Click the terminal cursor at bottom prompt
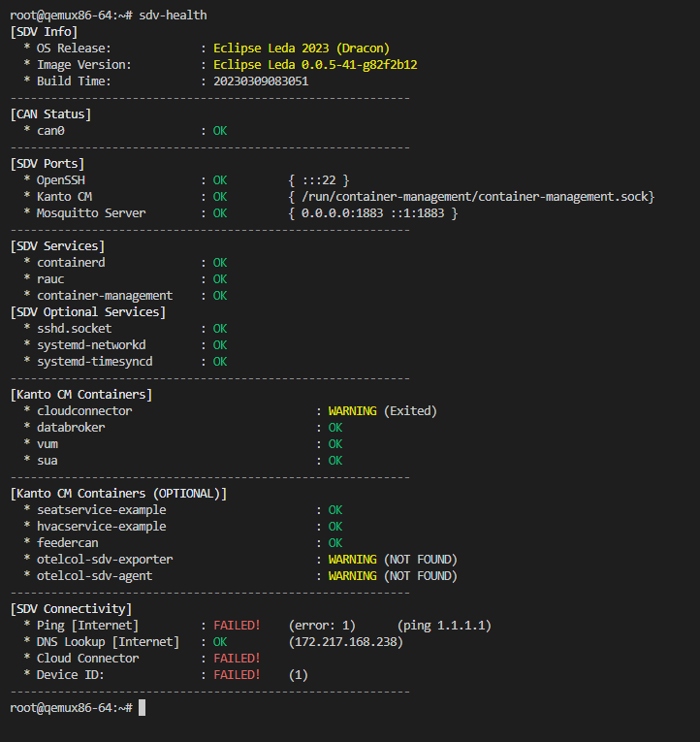Image resolution: width=700 pixels, height=742 pixels. [x=142, y=708]
